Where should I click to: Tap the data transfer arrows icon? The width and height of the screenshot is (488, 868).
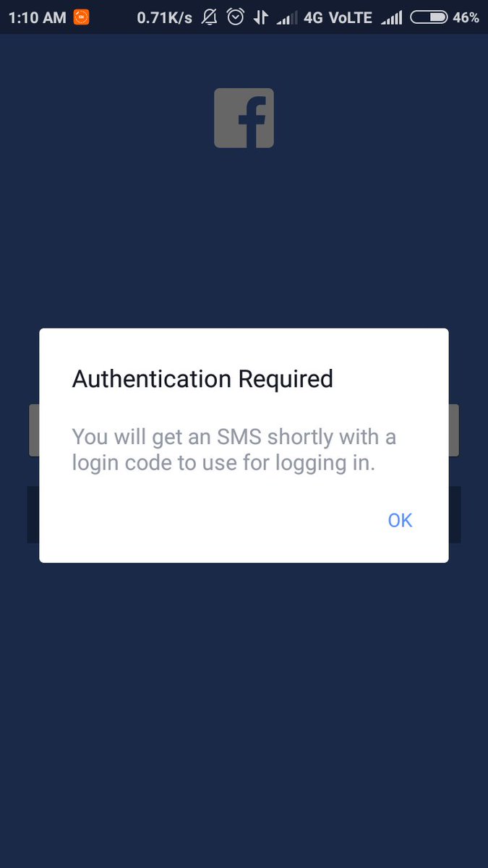(260, 17)
